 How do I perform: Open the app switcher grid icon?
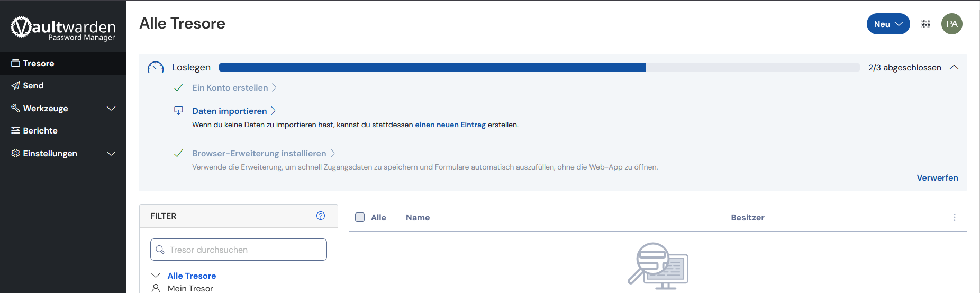point(925,24)
